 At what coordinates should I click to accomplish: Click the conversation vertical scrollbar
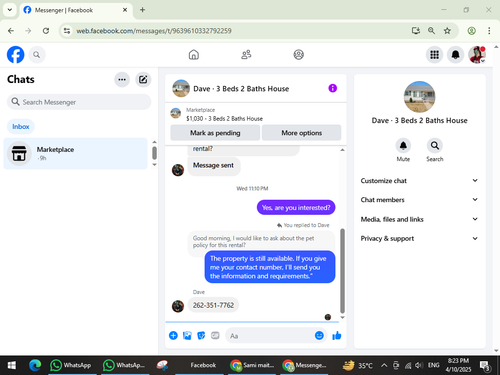pyautogui.click(x=342, y=271)
